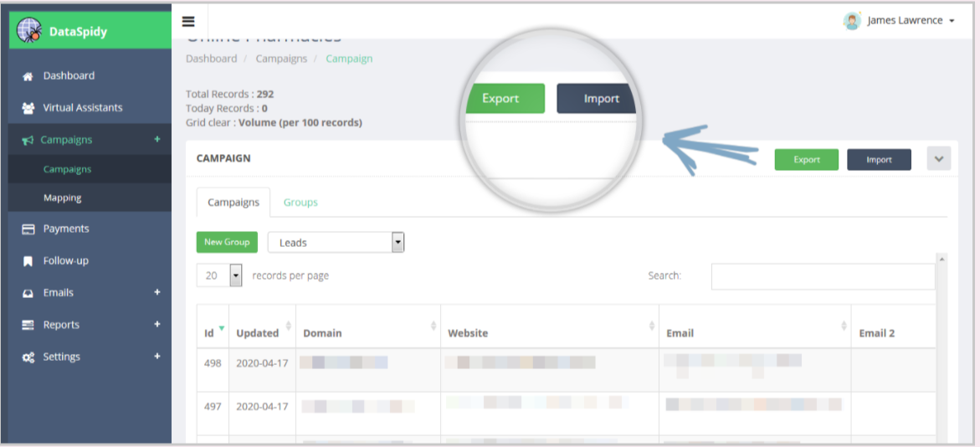Screen dimensions: 980x447
Task: Click the Today Records 0 text
Action: click(x=227, y=108)
